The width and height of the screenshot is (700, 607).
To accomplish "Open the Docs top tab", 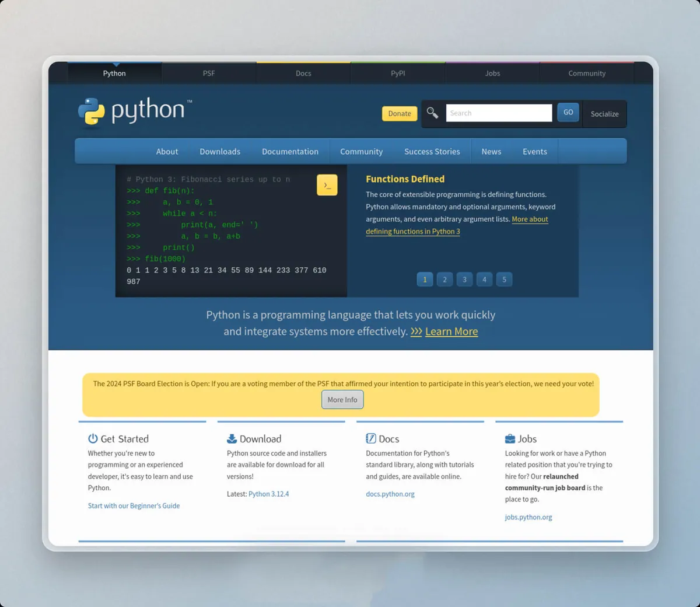I will pyautogui.click(x=303, y=73).
